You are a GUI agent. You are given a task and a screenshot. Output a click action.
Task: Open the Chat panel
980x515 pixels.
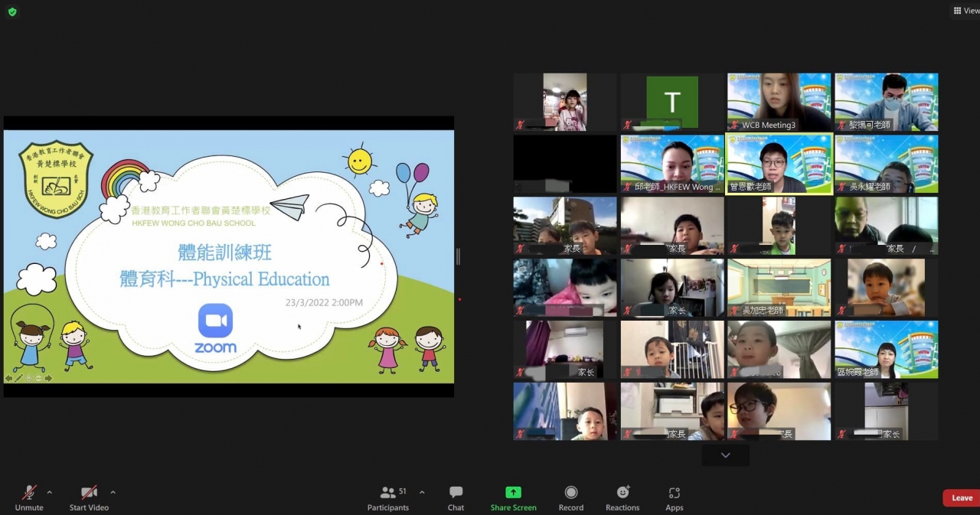point(456,497)
